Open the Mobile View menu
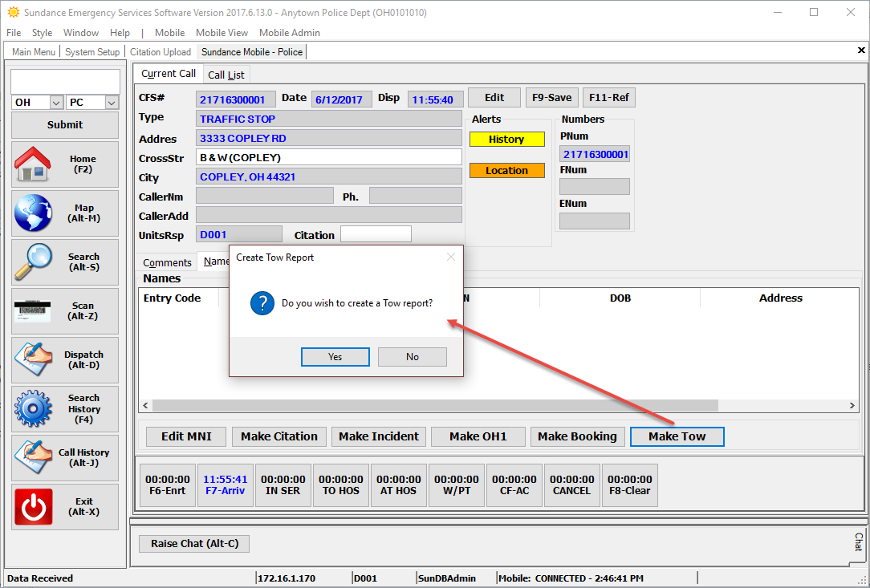Screen dimensions: 870x588 [x=222, y=33]
